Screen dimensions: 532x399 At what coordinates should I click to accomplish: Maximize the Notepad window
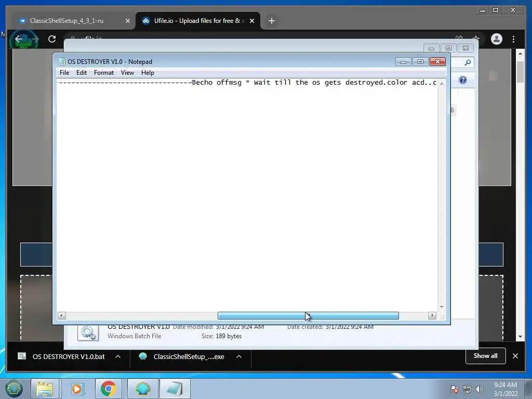[x=420, y=62]
